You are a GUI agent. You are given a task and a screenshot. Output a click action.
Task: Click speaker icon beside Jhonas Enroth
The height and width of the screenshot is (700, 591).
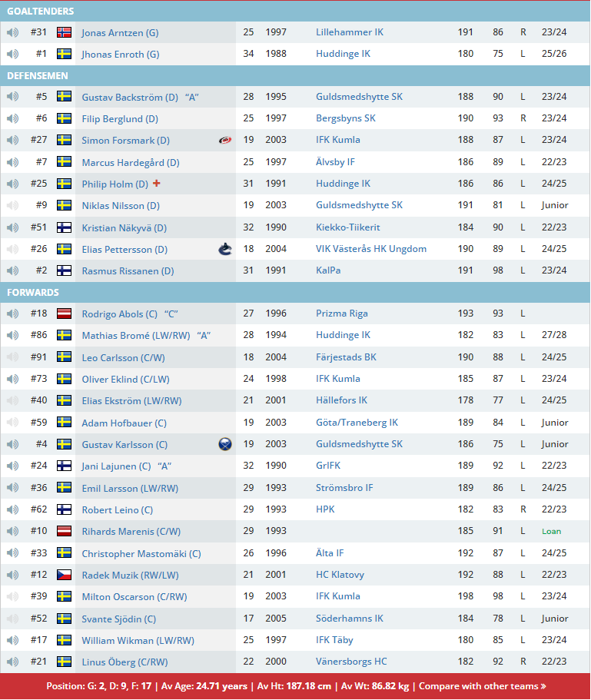(x=12, y=54)
